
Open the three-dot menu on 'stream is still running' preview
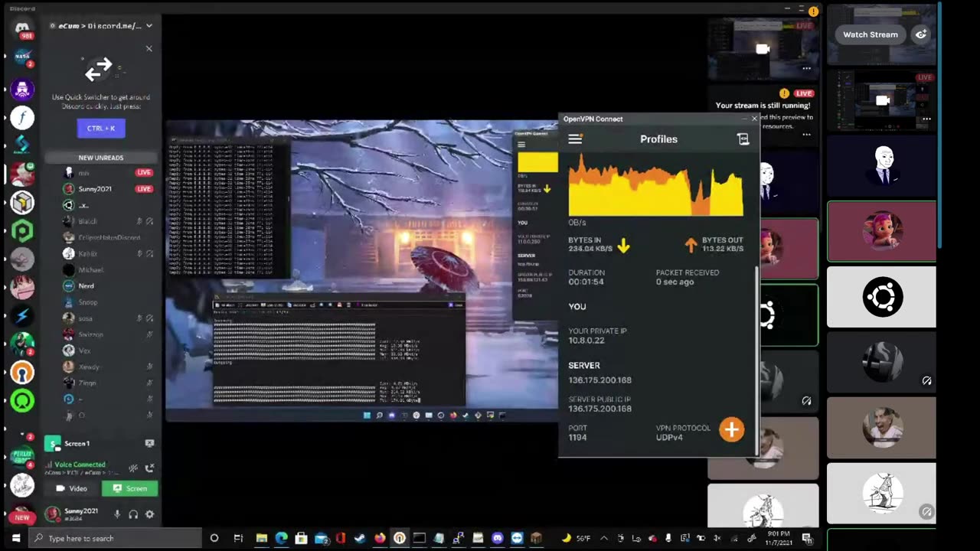click(806, 135)
